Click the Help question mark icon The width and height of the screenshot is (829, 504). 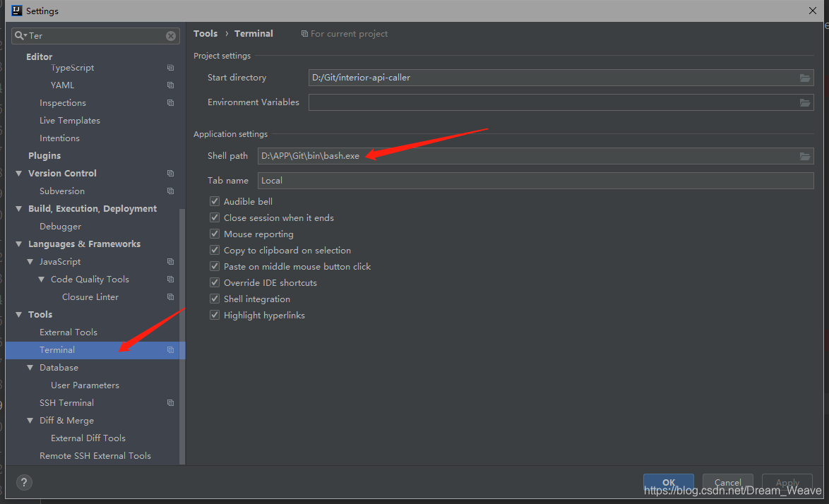tap(24, 482)
